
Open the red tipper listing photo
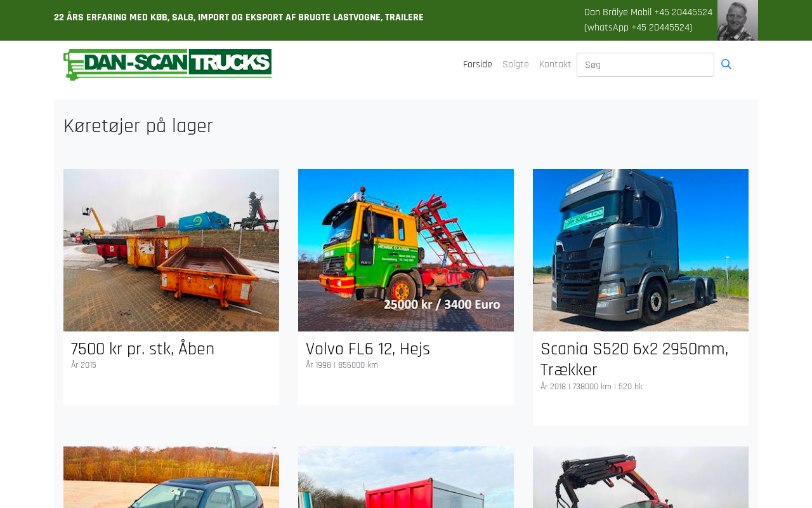coord(406,478)
